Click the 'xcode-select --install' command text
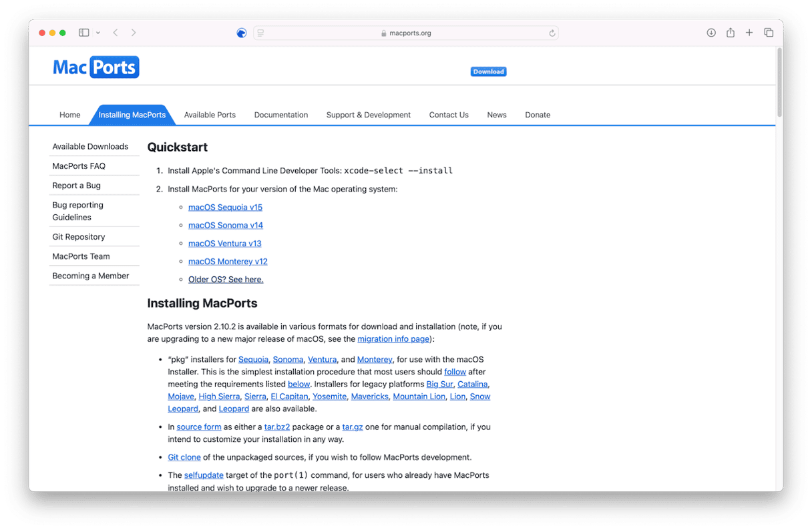 click(399, 171)
